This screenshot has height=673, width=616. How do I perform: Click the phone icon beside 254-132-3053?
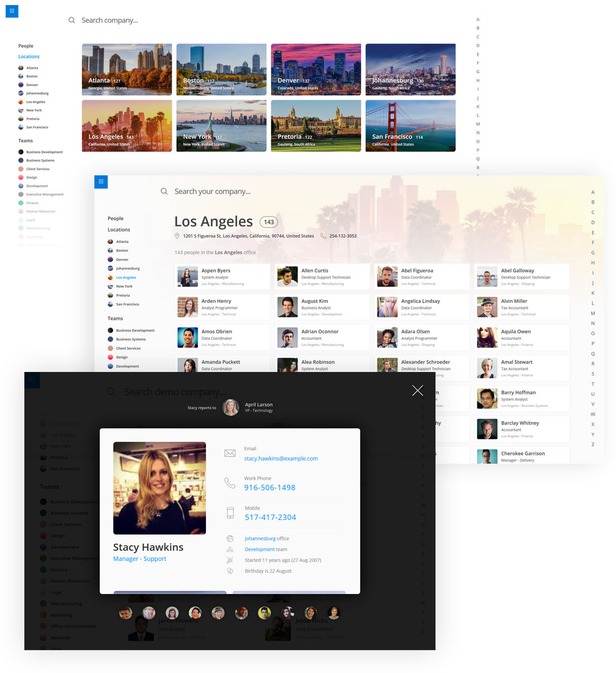click(323, 236)
